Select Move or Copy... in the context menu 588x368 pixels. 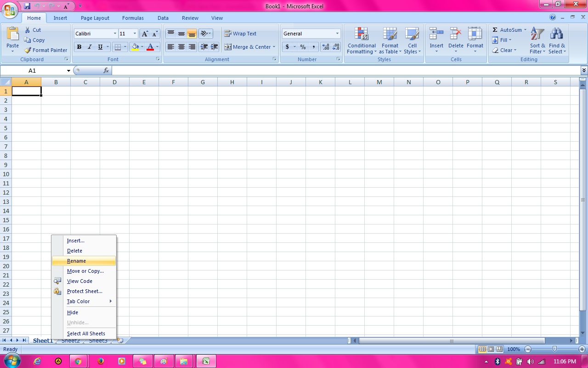tap(84, 271)
